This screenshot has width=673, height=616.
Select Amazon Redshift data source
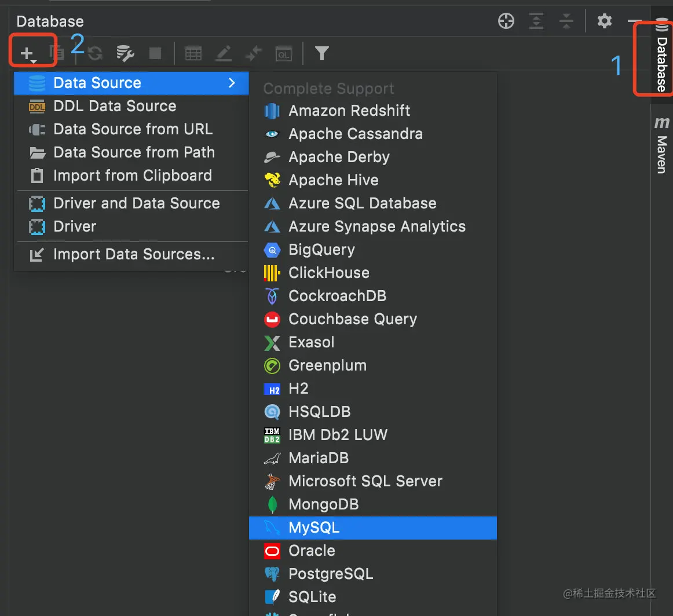click(373, 111)
